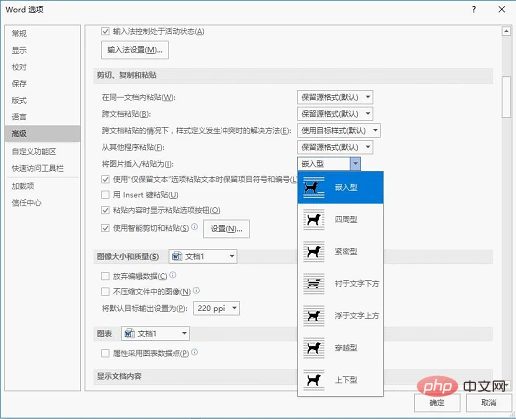Open 在同一文档内粘贴 dropdown
Viewport: 516px width, 419px height.
pyautogui.click(x=335, y=97)
